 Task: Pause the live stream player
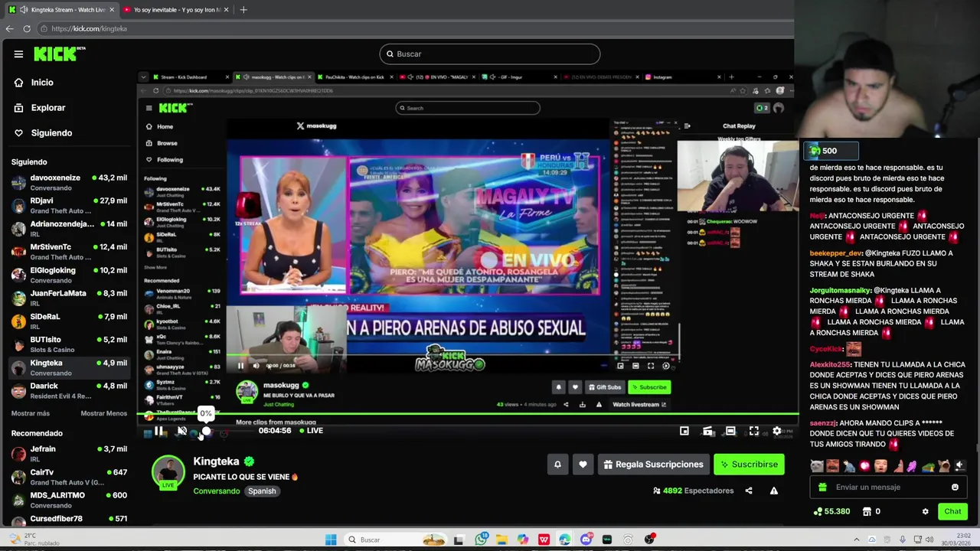point(158,431)
